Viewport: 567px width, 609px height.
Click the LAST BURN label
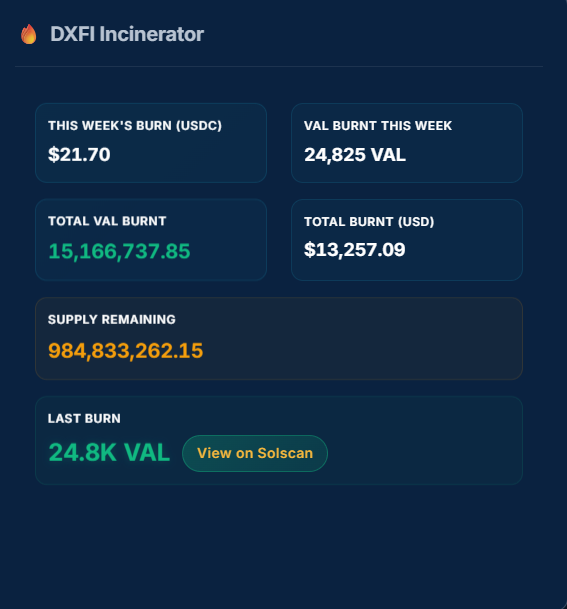(84, 418)
